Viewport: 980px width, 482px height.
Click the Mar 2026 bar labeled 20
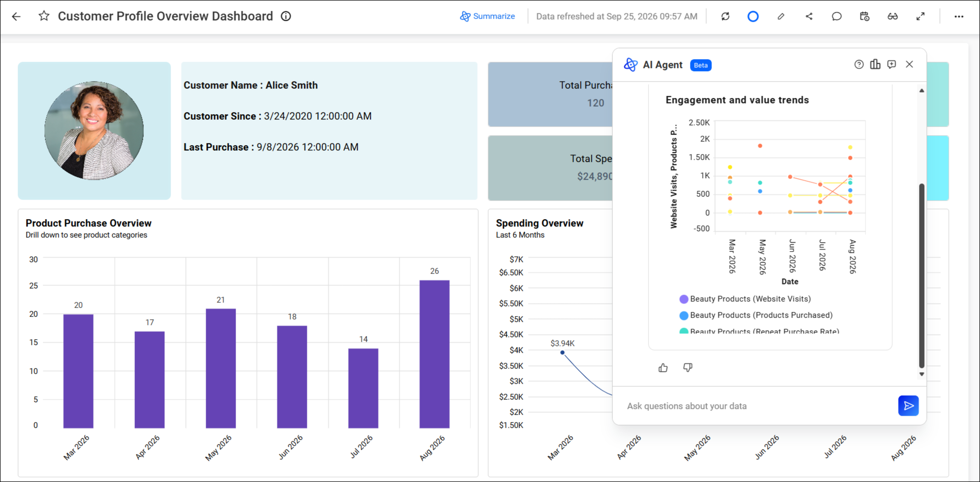pos(78,371)
